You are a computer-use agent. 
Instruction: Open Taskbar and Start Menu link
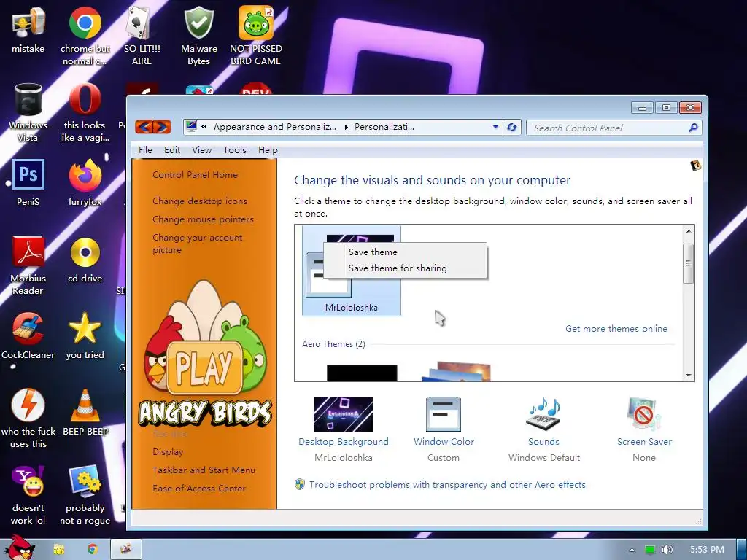point(204,470)
